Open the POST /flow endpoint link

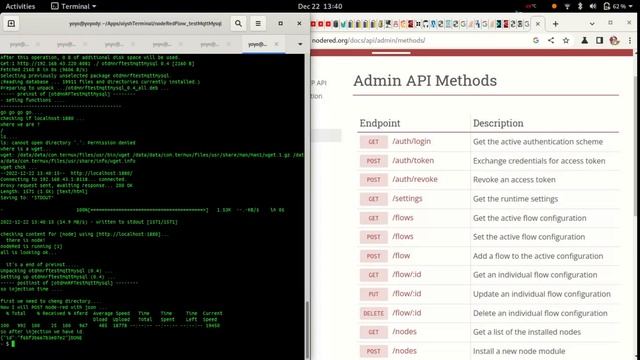point(401,256)
